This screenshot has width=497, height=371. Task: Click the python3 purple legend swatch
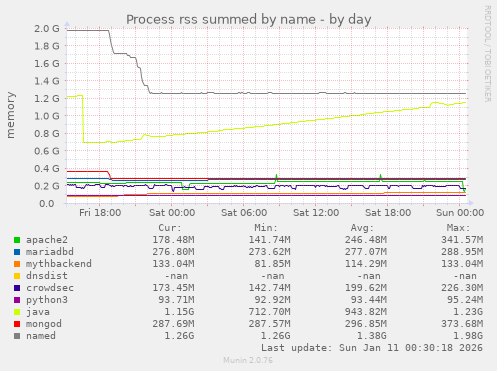coord(17,300)
